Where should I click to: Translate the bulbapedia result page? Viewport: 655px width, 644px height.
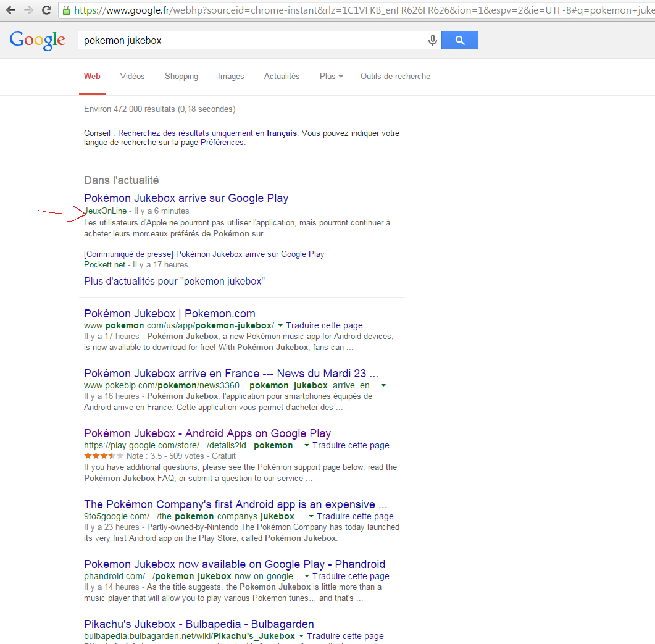coord(346,636)
